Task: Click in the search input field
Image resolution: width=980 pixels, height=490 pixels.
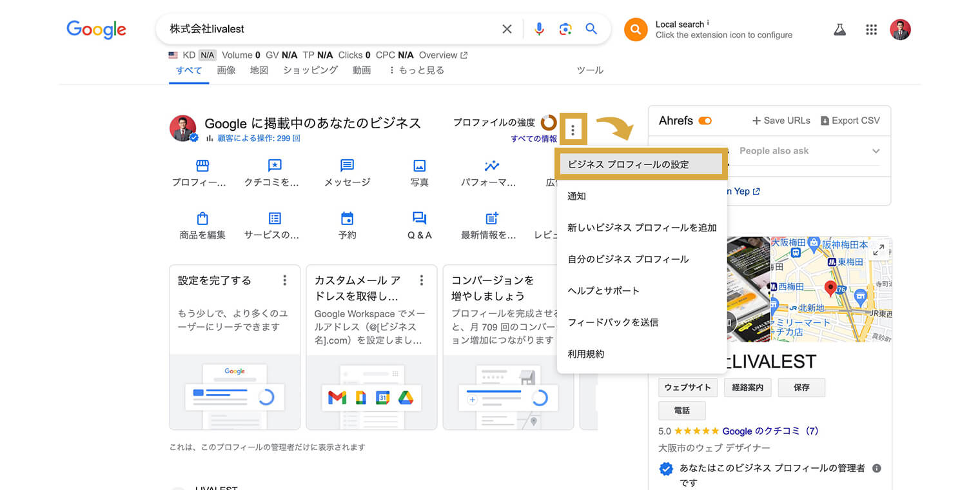Action: (x=332, y=29)
